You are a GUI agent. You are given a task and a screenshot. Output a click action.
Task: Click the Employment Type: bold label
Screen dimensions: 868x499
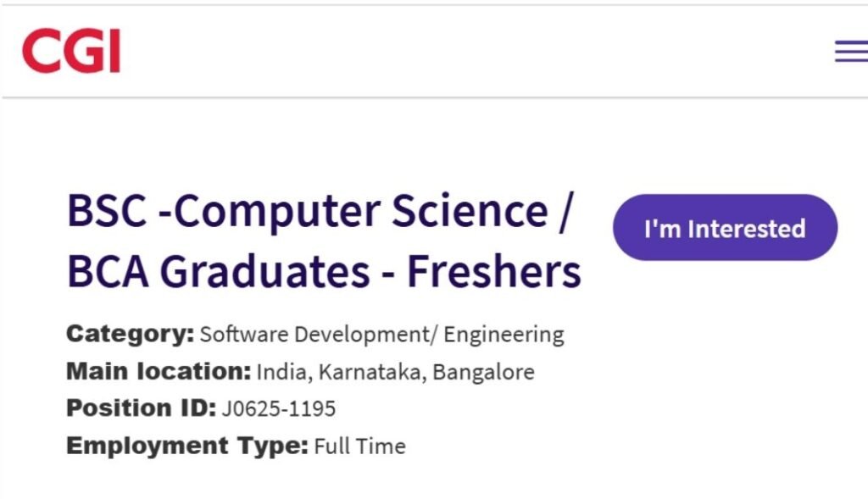[186, 446]
